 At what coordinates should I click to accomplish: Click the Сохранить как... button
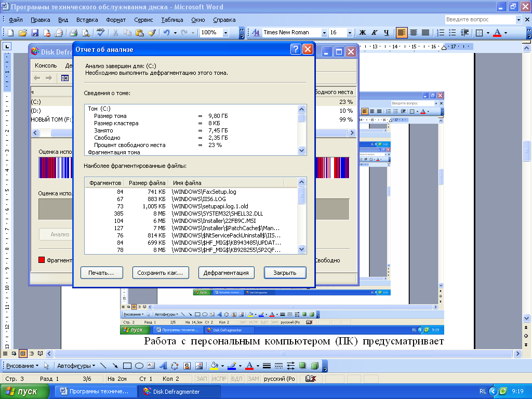pyautogui.click(x=161, y=273)
